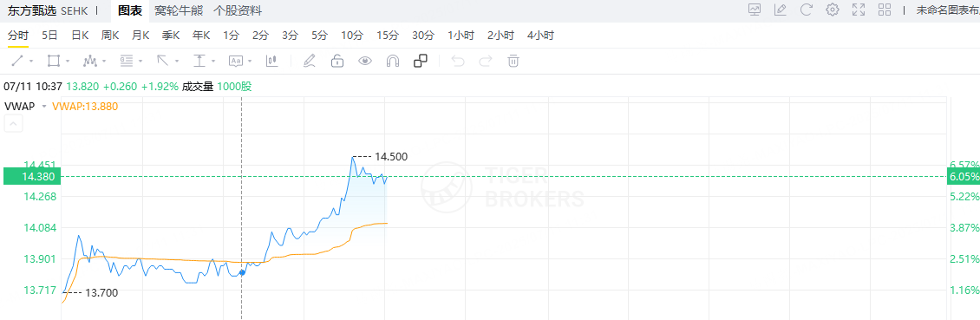Expand the text annotation tool dropdown arrow
980x320 pixels.
pyautogui.click(x=250, y=62)
